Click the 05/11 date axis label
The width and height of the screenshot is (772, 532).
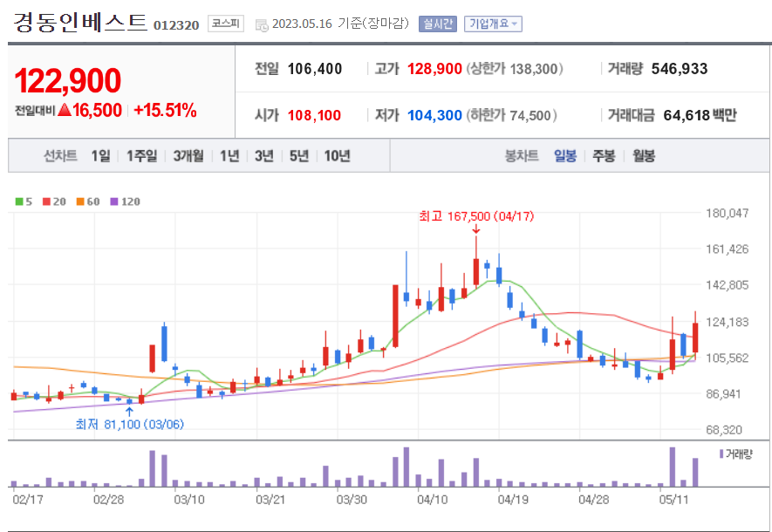coord(673,500)
